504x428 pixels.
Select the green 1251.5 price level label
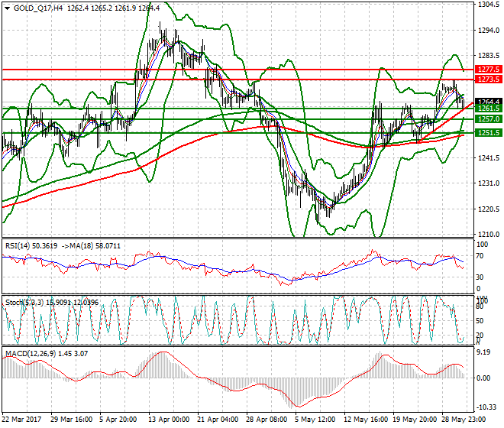point(489,132)
